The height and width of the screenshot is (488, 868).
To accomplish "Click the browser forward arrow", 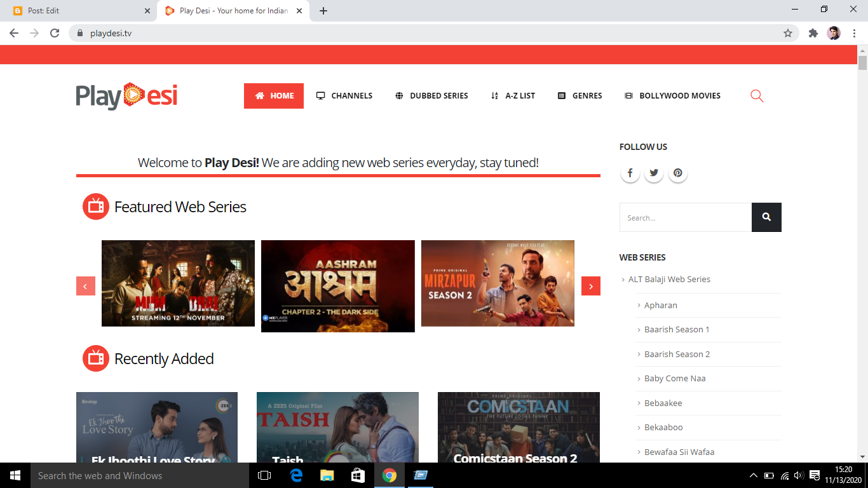I will (34, 33).
